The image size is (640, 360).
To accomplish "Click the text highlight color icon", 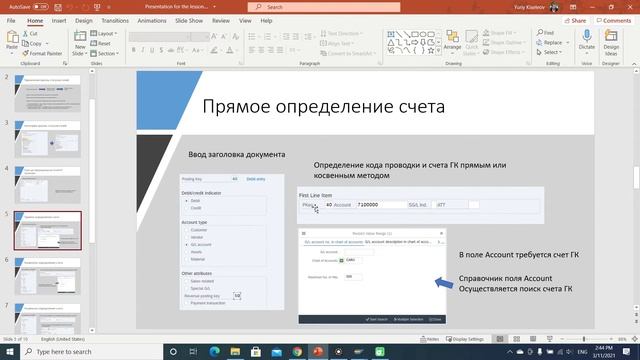I will tap(213, 50).
